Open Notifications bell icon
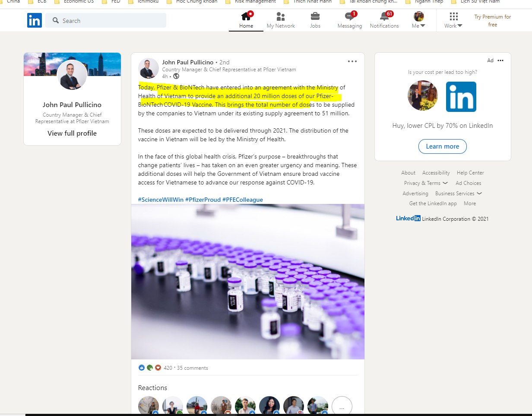 point(384,17)
